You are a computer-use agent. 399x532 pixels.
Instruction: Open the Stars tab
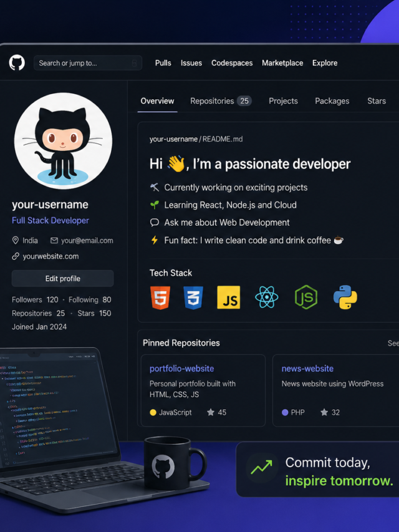[377, 101]
